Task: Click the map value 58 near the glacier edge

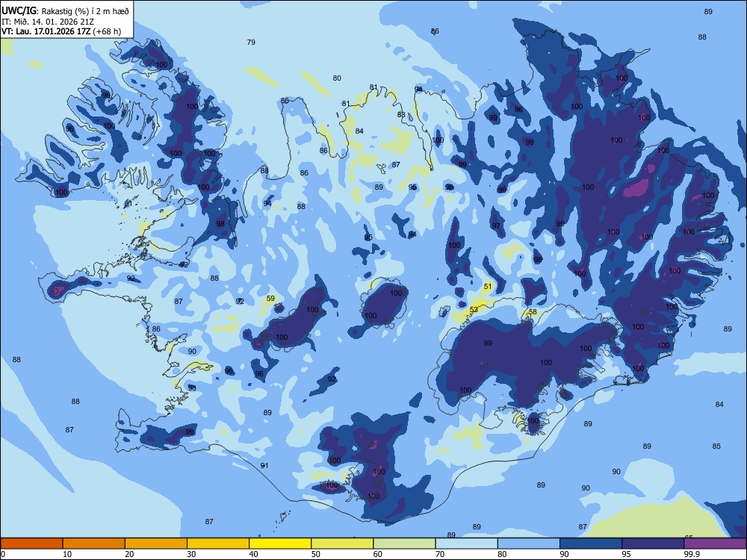Action: coord(533,312)
